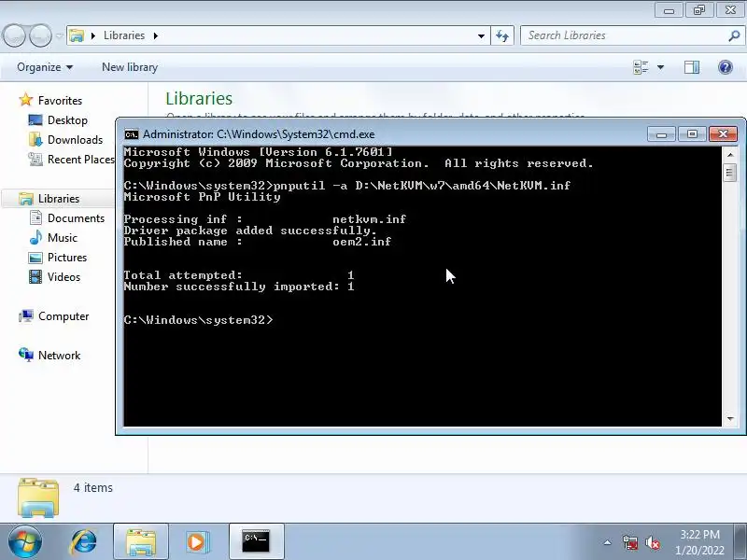Image resolution: width=747 pixels, height=560 pixels.
Task: Open Desktop in the Favorites list
Action: click(67, 120)
